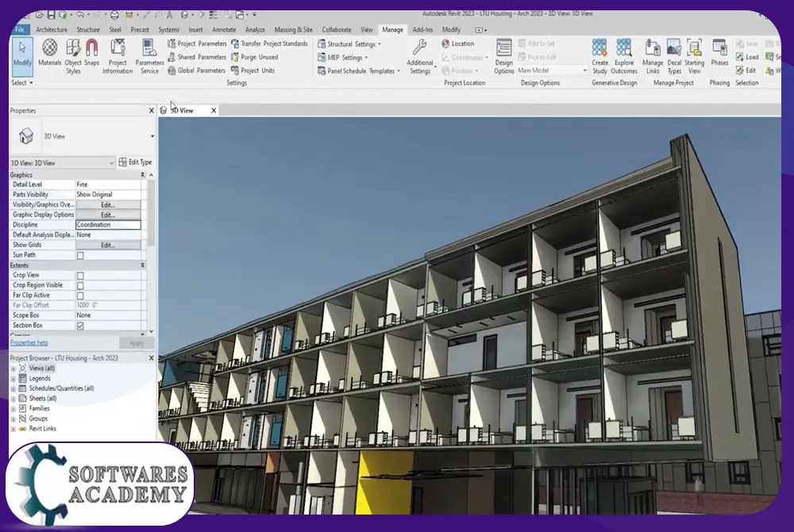This screenshot has width=794, height=532.
Task: Collapse the Graphics properties section
Action: pyautogui.click(x=142, y=175)
